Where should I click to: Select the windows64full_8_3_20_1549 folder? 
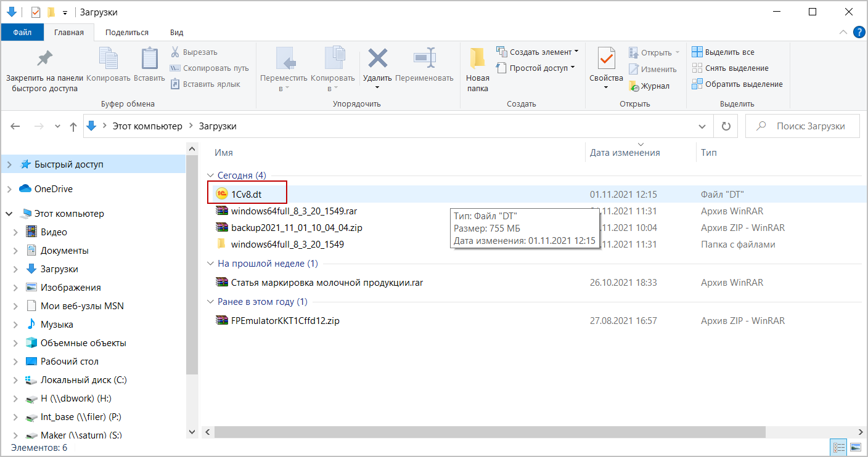coord(287,245)
